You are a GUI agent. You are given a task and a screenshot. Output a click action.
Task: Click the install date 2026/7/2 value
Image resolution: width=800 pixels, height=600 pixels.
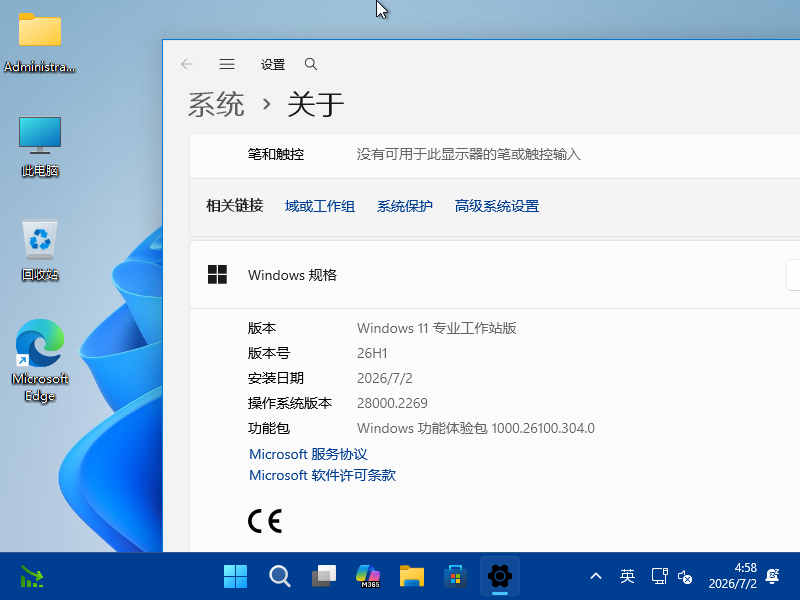pos(385,378)
